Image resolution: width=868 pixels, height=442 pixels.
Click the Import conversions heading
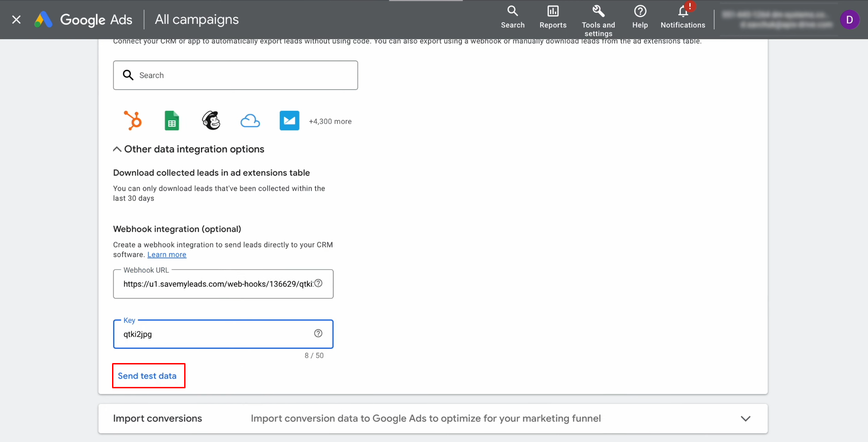tap(158, 419)
